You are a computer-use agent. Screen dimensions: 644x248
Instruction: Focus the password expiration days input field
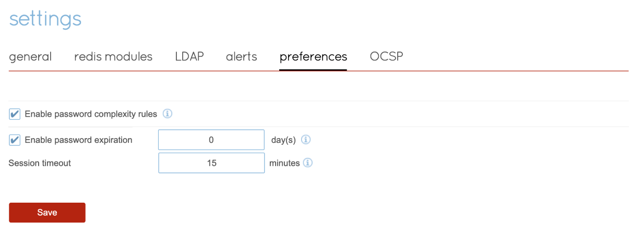coord(211,140)
